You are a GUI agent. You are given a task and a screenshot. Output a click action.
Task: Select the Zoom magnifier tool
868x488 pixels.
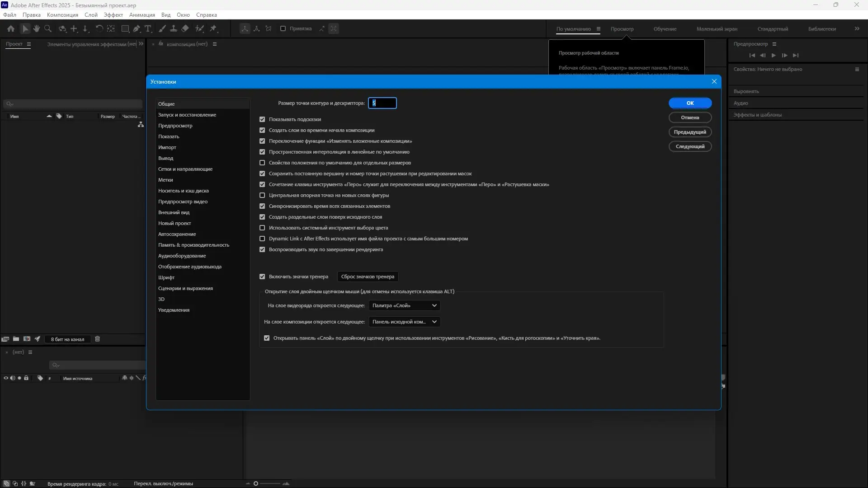click(x=48, y=28)
